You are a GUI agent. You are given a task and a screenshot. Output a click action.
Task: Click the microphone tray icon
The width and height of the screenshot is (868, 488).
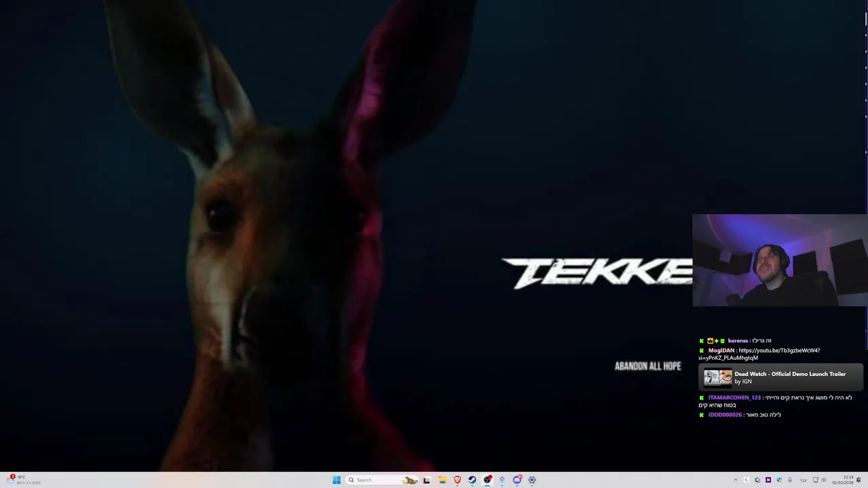[x=790, y=480]
